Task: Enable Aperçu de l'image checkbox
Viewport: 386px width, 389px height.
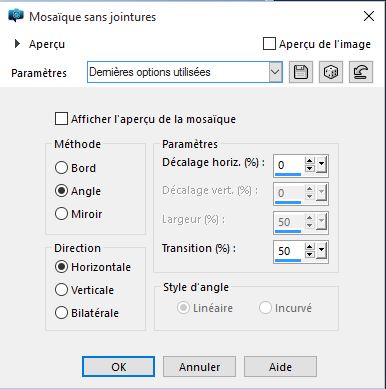Action: (269, 44)
